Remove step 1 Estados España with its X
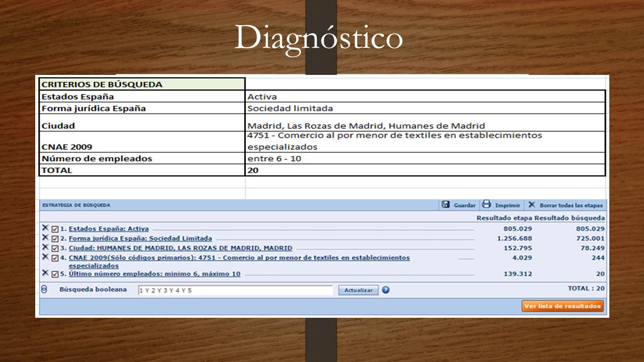644x362 pixels. pos(45,228)
